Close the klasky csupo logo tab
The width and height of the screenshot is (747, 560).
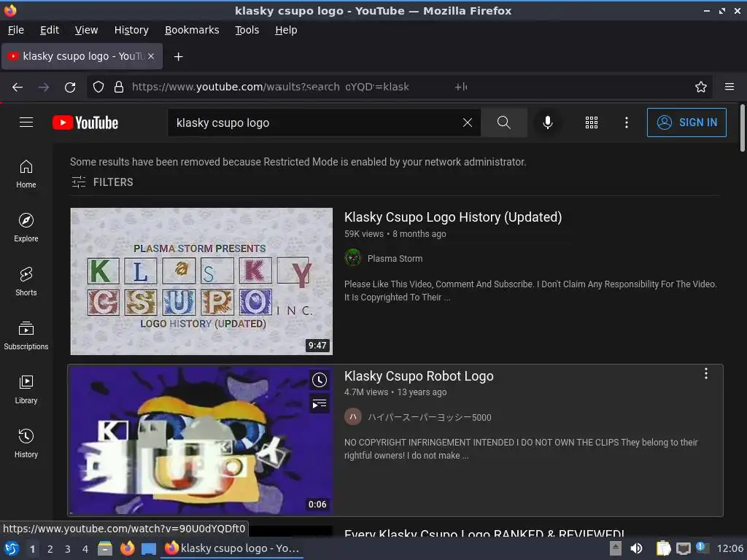pos(151,56)
